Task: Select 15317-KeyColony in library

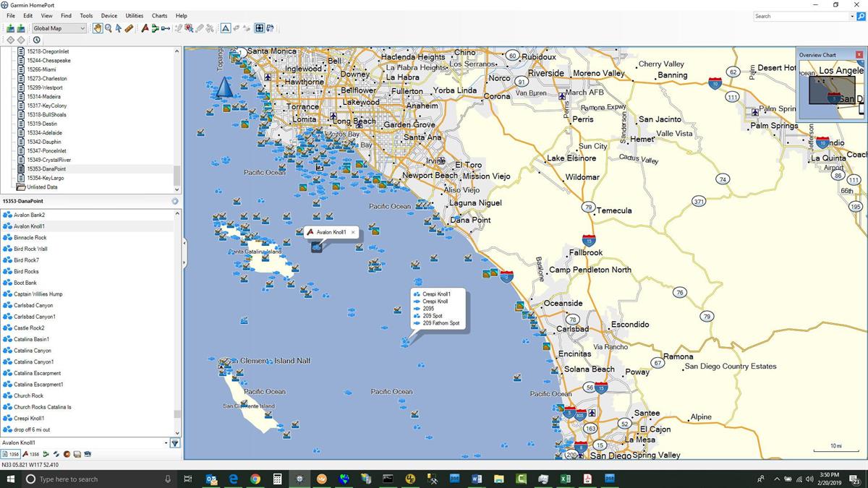Action: click(x=46, y=106)
